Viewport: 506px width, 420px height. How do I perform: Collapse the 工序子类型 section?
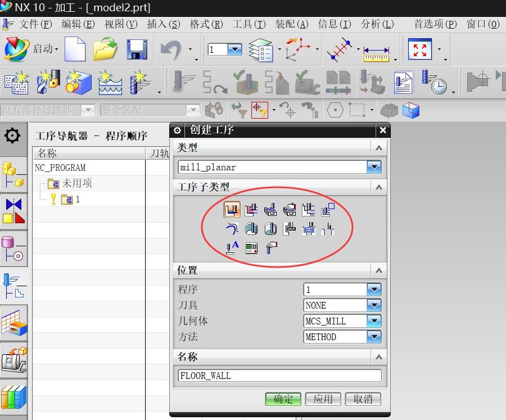click(x=379, y=187)
